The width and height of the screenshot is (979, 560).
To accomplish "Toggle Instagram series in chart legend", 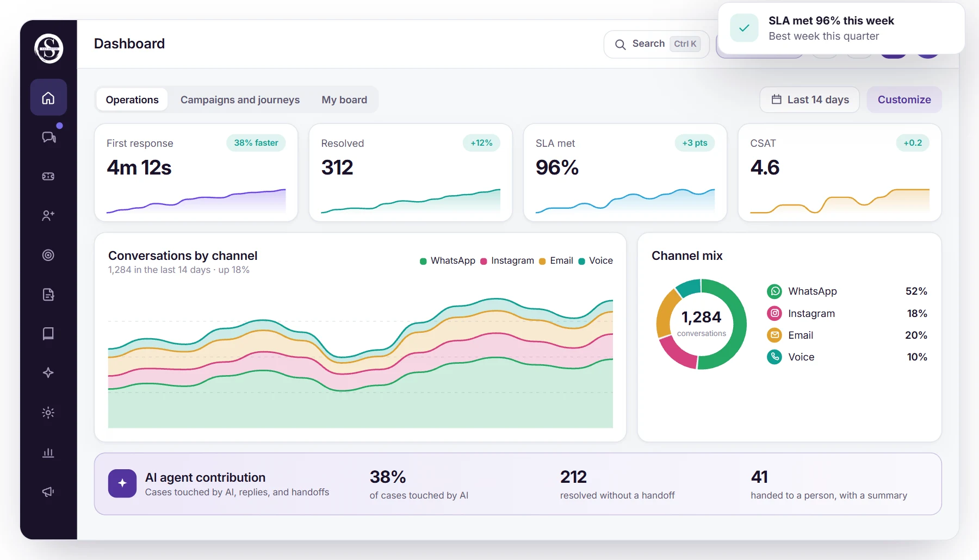I will (507, 261).
